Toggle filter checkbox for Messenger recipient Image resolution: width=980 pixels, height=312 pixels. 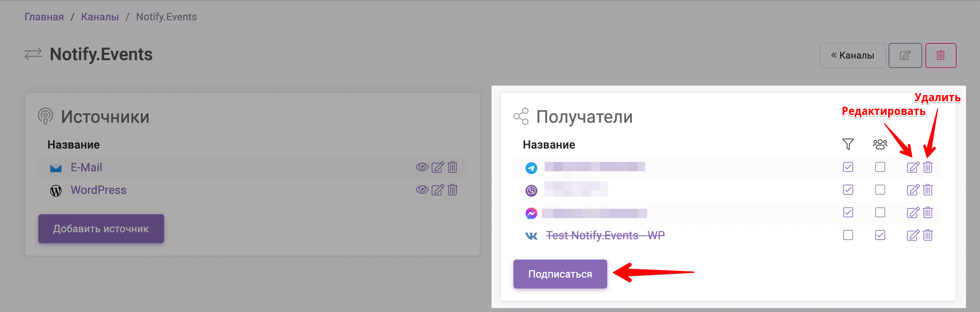click(848, 212)
